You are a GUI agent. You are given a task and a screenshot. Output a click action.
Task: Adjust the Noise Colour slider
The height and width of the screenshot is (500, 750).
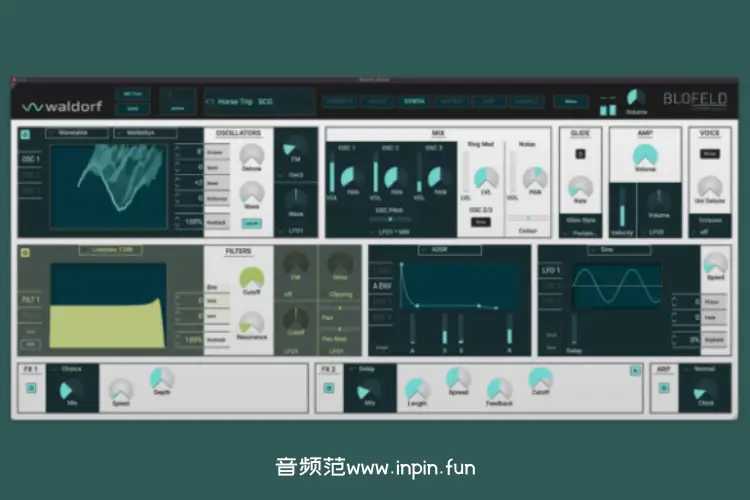pos(528,218)
